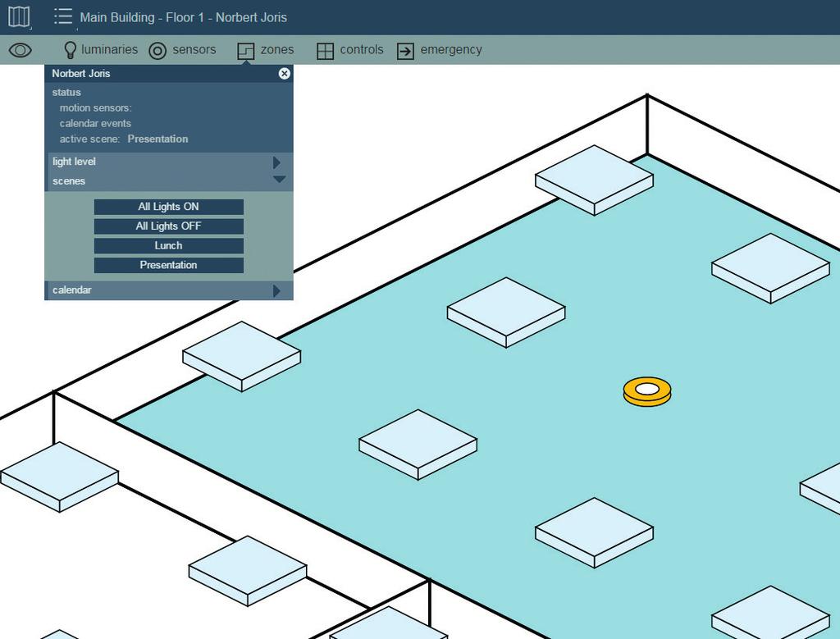Select the controls tab label
Viewport: 840px width, 639px height.
[362, 49]
